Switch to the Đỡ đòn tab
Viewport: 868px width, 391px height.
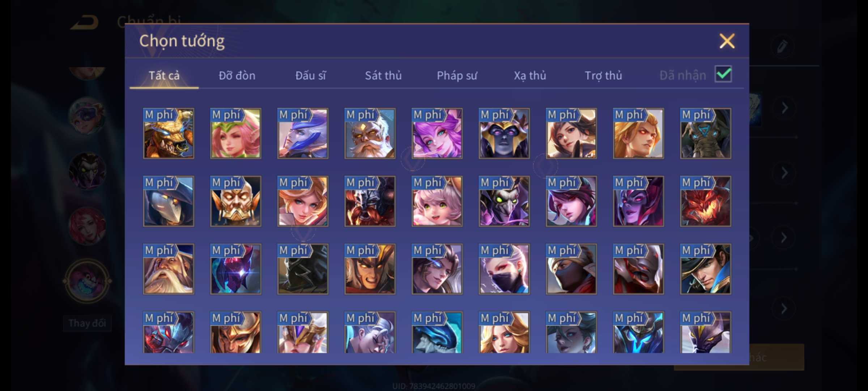(237, 75)
